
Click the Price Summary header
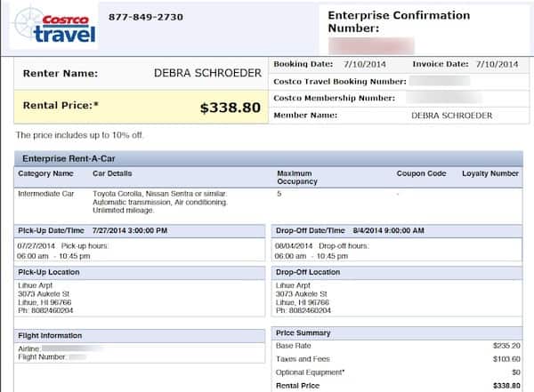[303, 332]
